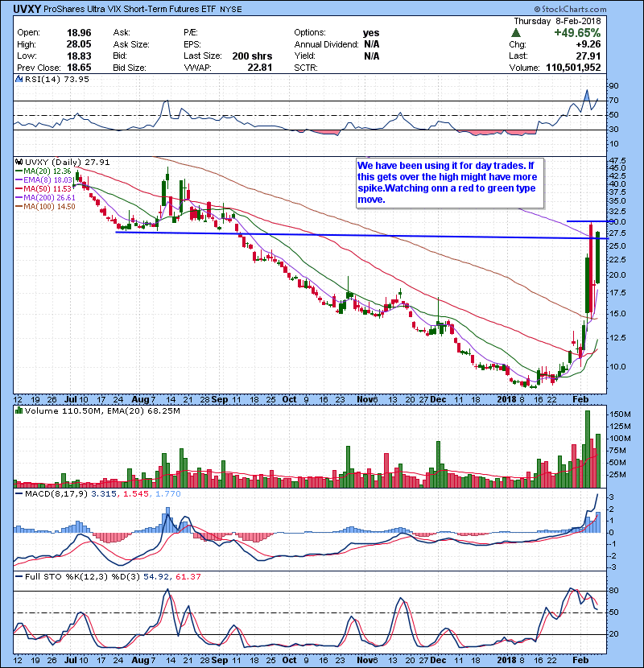
Task: Click the RSI 70 scale label
Action: [613, 101]
